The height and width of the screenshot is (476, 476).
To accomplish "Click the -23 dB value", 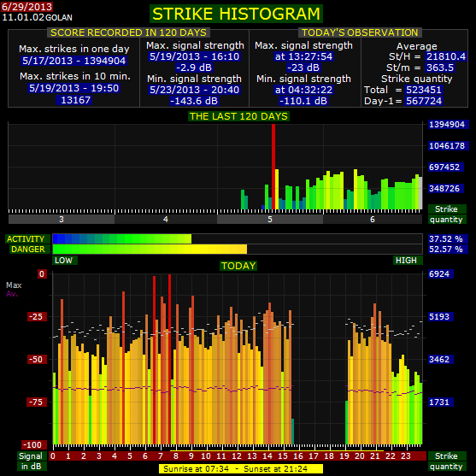I will click(303, 68).
